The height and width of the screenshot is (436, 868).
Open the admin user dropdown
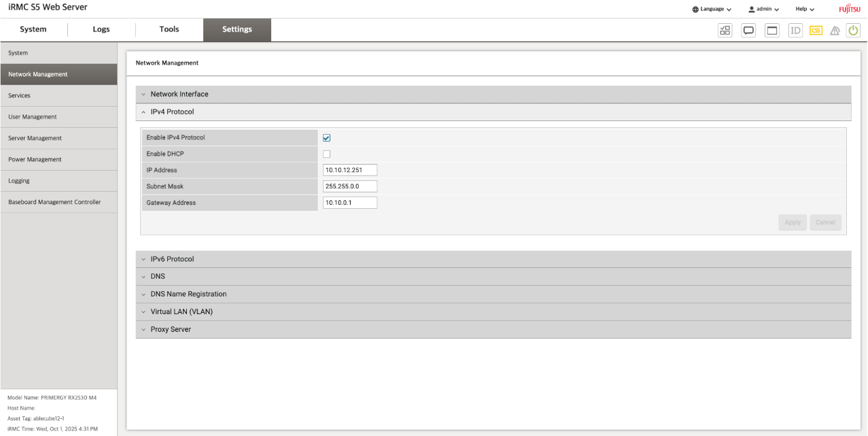pyautogui.click(x=763, y=10)
